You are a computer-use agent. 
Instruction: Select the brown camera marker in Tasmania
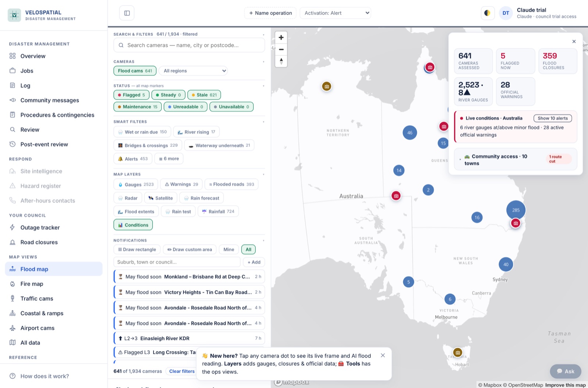[x=458, y=353]
